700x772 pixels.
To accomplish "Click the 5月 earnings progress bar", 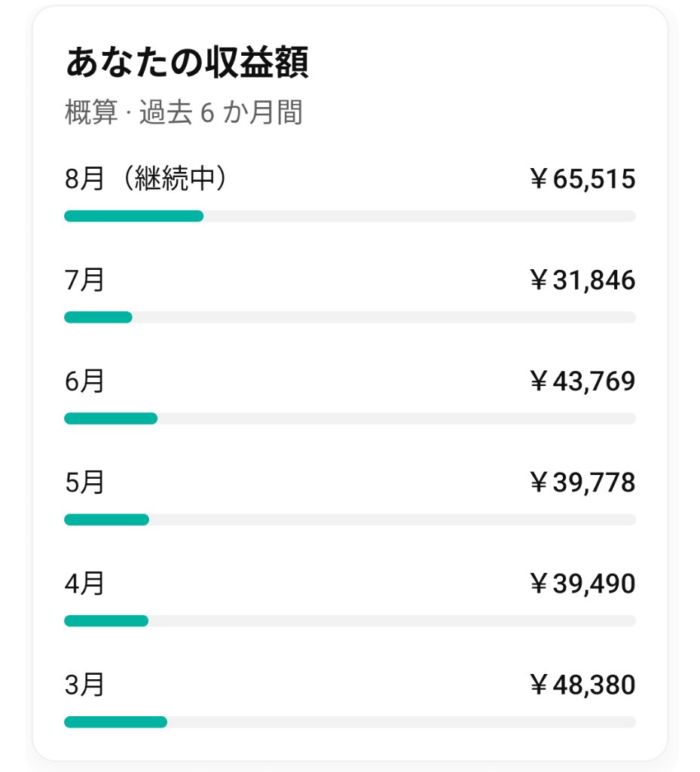I will (350, 519).
